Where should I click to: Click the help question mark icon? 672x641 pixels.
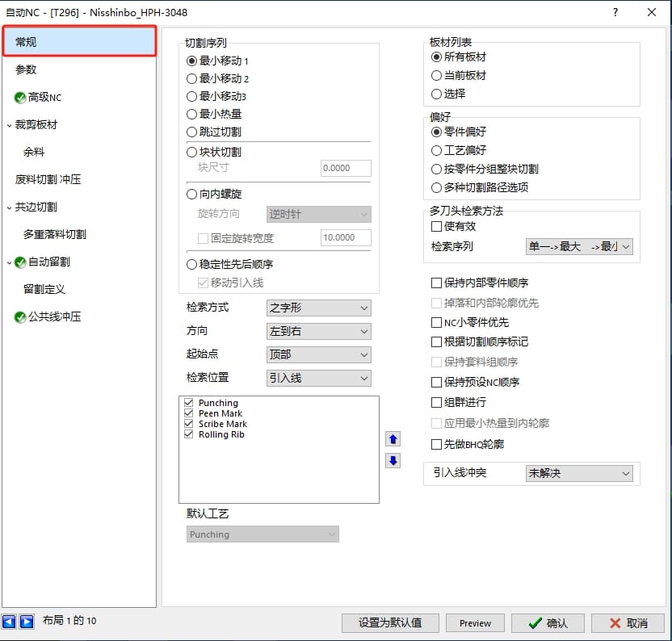pyautogui.click(x=615, y=12)
